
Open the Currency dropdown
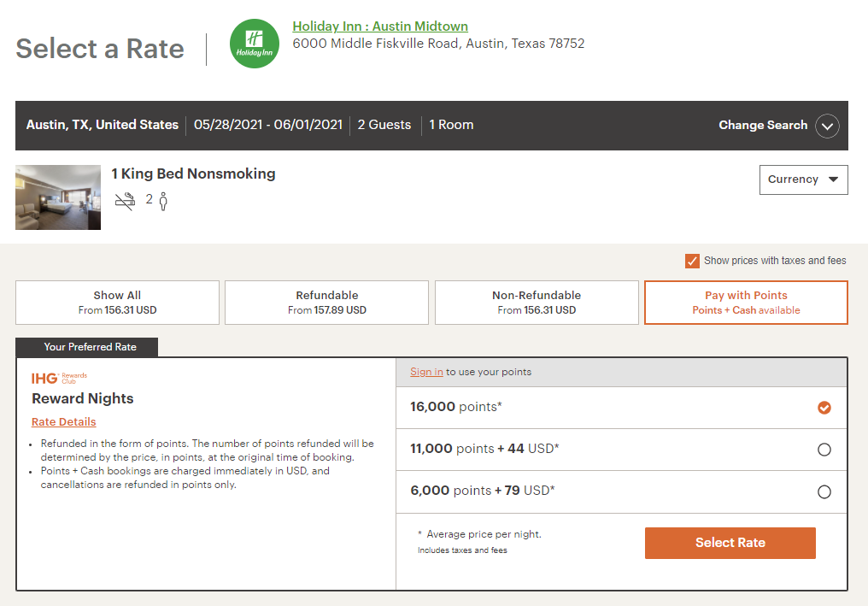tap(803, 179)
